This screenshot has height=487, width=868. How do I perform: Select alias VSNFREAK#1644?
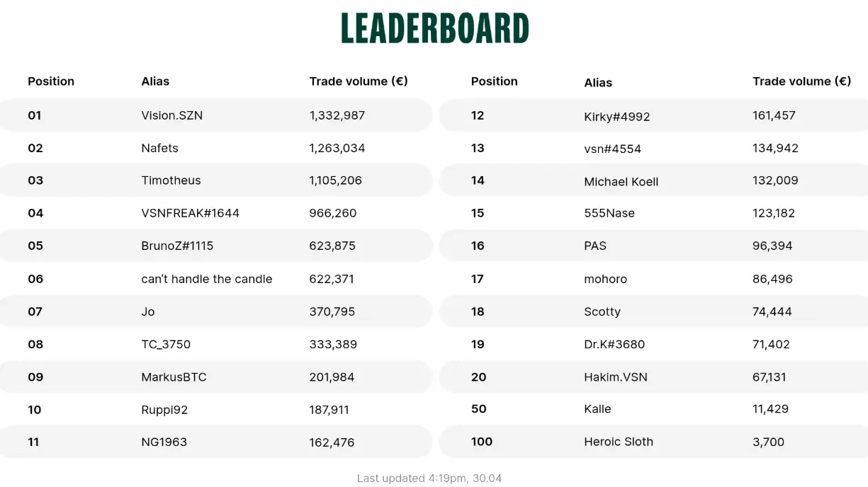pos(191,213)
